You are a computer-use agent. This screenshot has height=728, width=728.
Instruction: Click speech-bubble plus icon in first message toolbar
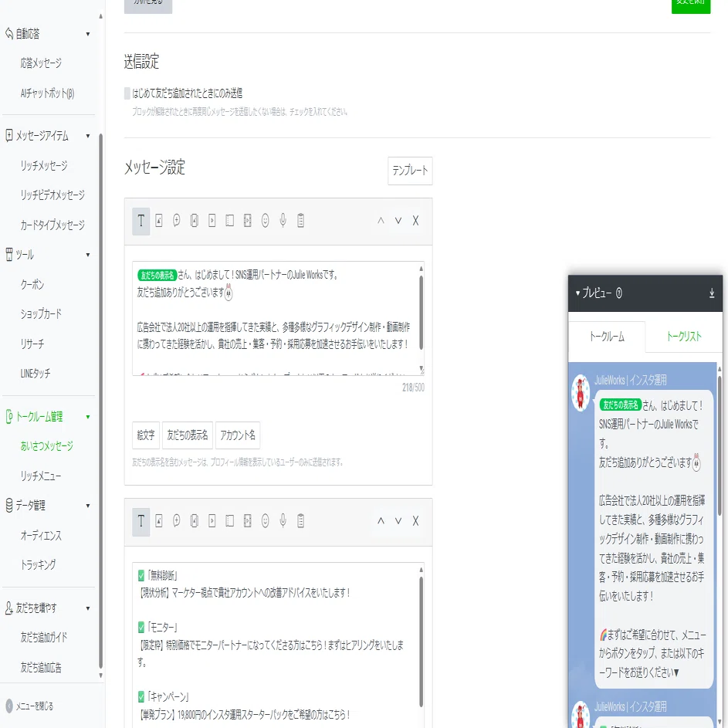click(x=177, y=221)
